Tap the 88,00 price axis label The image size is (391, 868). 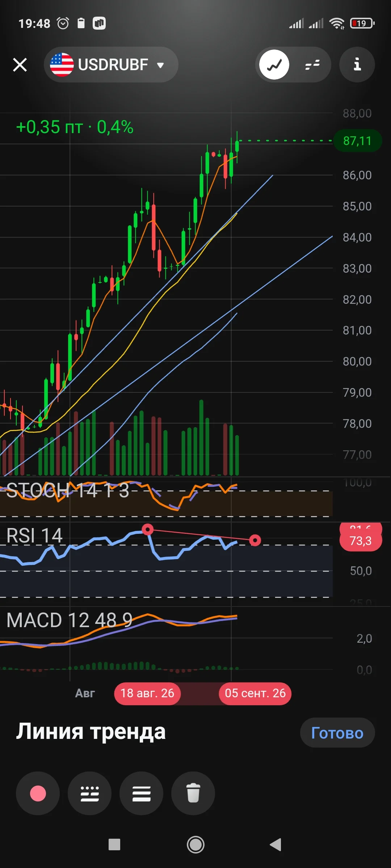357,114
